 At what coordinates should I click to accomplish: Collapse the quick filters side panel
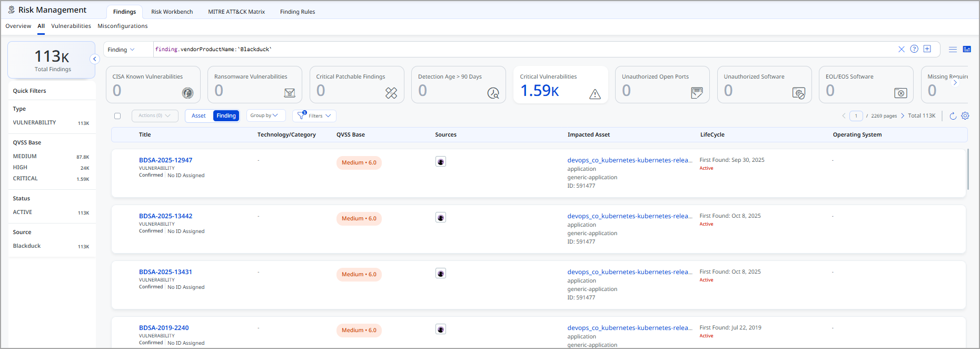[x=95, y=59]
